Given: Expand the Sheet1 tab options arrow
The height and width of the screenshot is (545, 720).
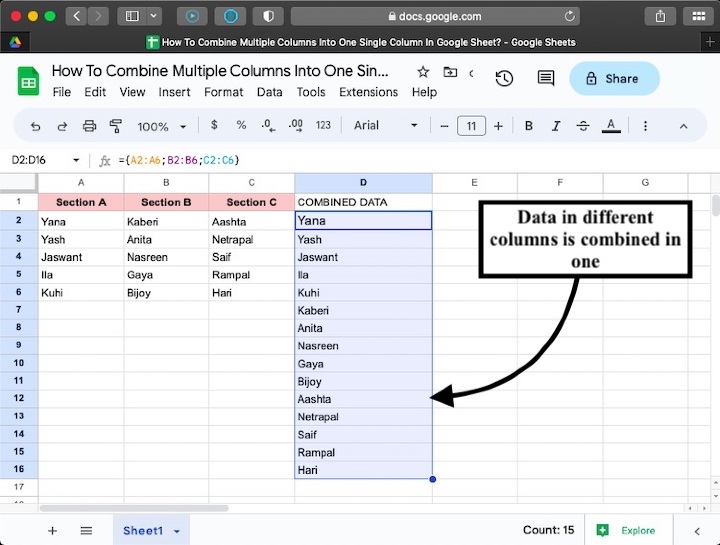Looking at the screenshot, I should pos(177,532).
